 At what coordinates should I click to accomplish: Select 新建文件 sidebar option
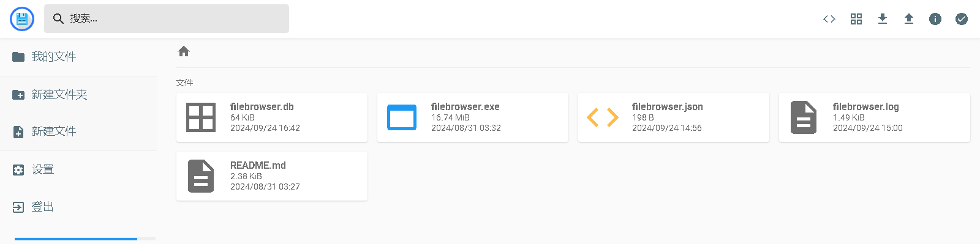pyautogui.click(x=78, y=131)
